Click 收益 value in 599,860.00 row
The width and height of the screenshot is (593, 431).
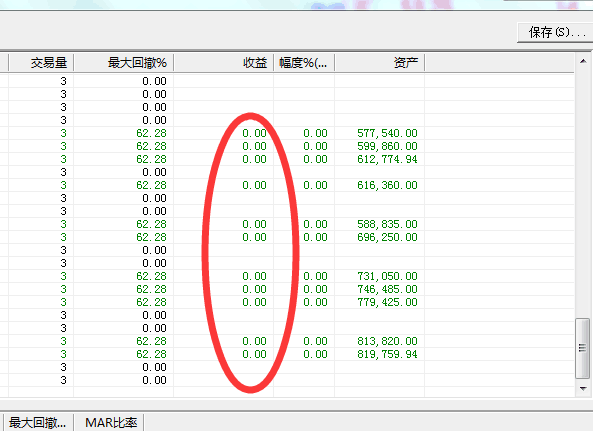coord(255,146)
